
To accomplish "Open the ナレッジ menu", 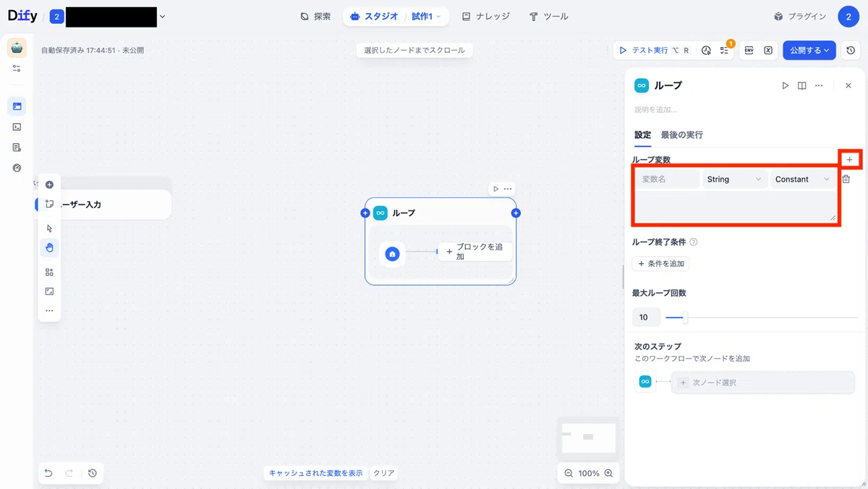I will pos(485,16).
